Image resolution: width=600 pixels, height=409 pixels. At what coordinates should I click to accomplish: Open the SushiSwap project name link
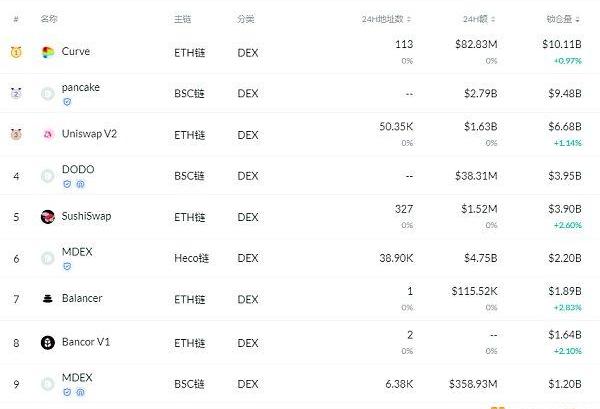(x=86, y=216)
